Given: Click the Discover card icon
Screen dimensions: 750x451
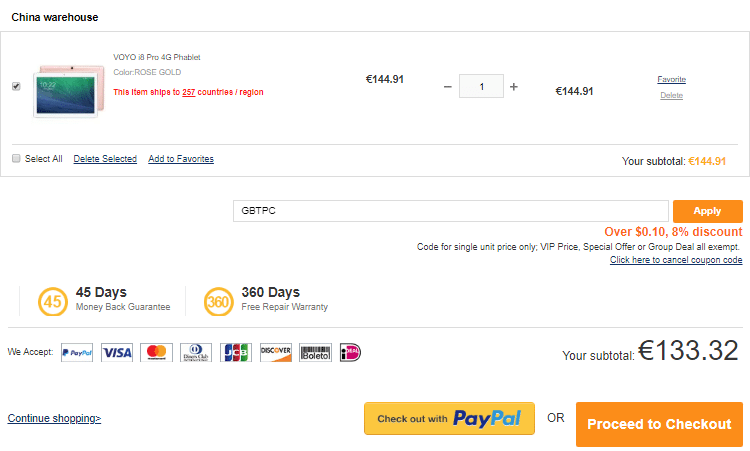Looking at the screenshot, I should (275, 352).
